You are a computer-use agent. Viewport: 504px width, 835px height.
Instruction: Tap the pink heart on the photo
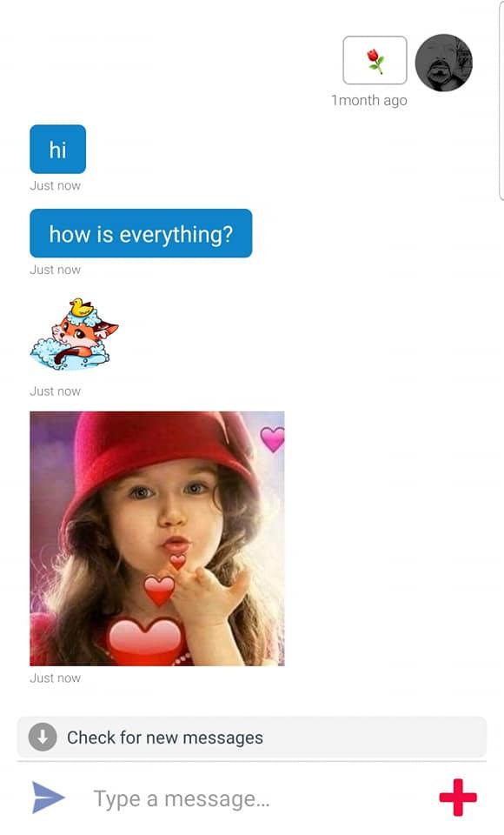click(x=273, y=438)
